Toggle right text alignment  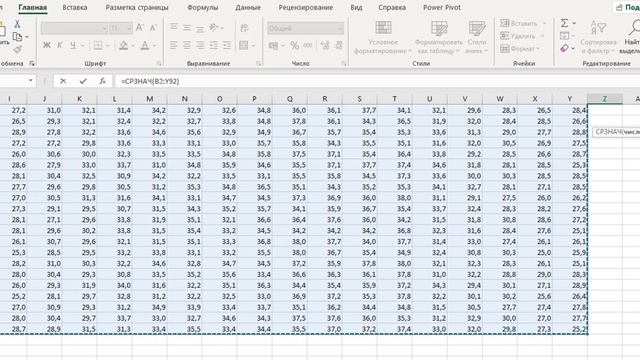click(200, 45)
